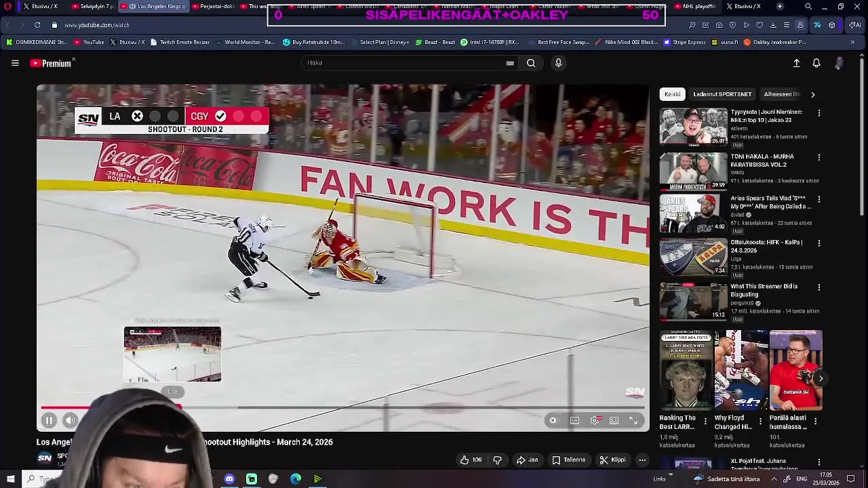Select the Kaikki filter chip
This screenshot has width=868, height=488.
(672, 94)
